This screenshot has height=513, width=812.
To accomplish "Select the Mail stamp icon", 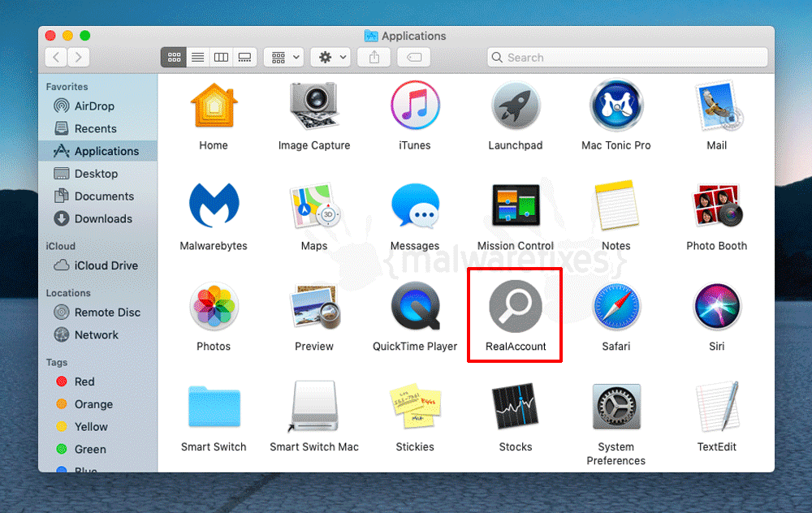I will click(718, 105).
